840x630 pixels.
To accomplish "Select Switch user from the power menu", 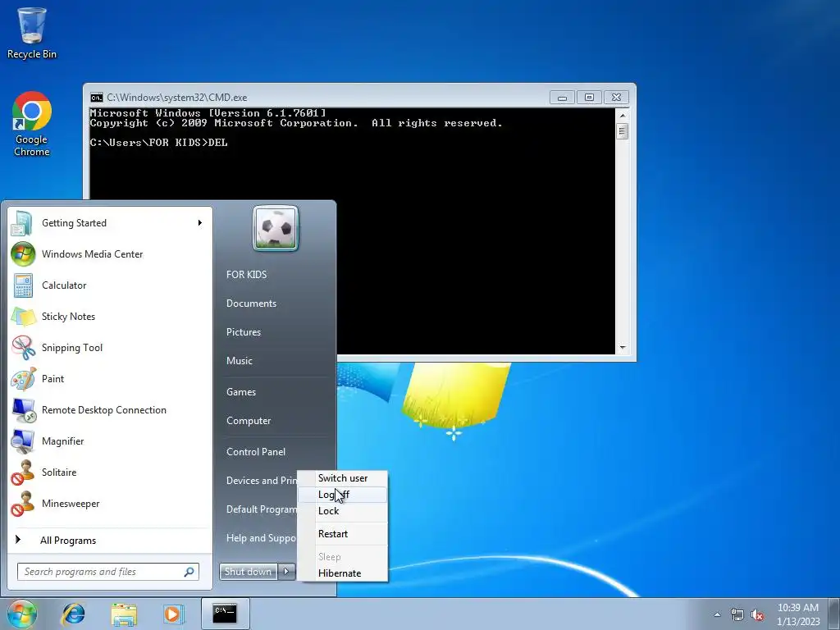I will pos(343,478).
